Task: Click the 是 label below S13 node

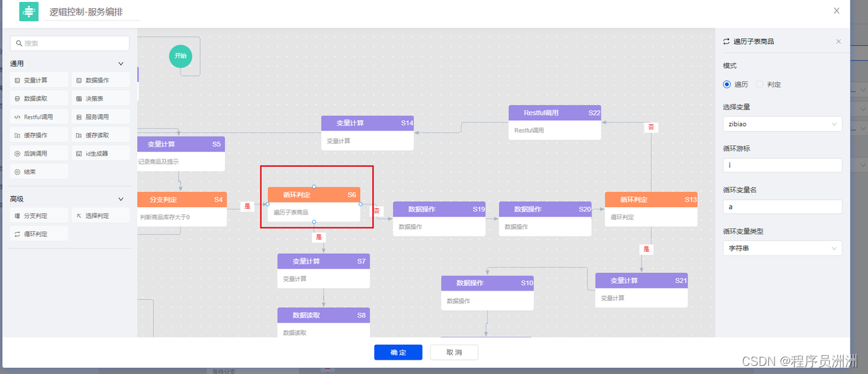Action: click(x=646, y=249)
